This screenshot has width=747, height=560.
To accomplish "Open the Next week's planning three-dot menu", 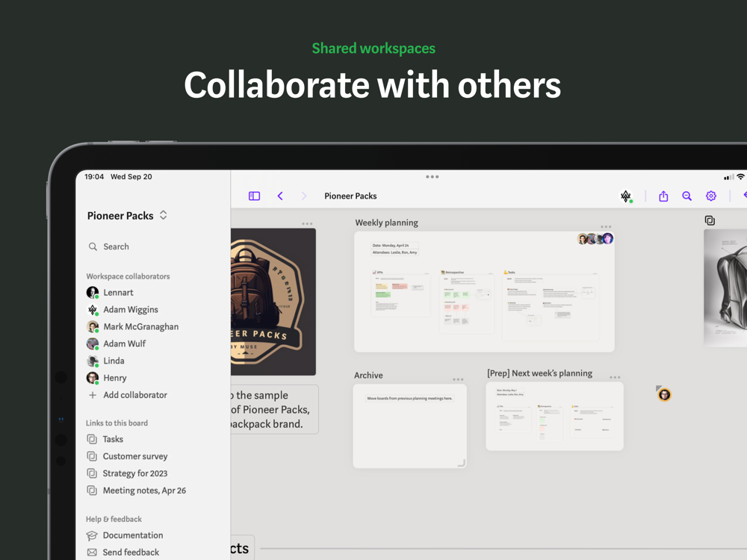I will 615,377.
